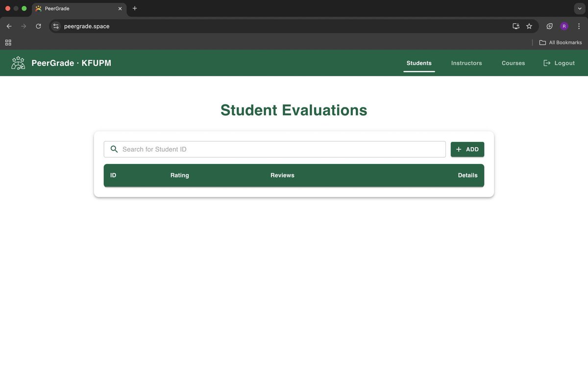Image resolution: width=588 pixels, height=368 pixels.
Task: Open the browser extensions puzzle icon
Action: pos(549,26)
